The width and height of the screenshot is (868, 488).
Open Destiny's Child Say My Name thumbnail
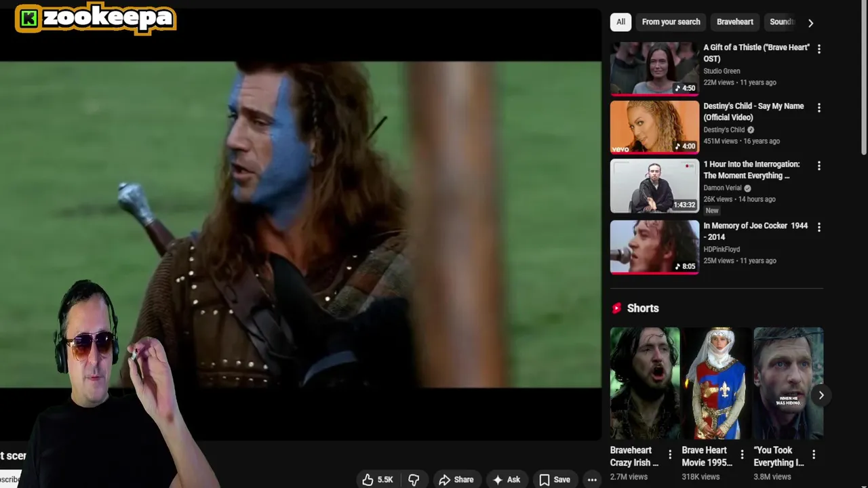(x=654, y=127)
